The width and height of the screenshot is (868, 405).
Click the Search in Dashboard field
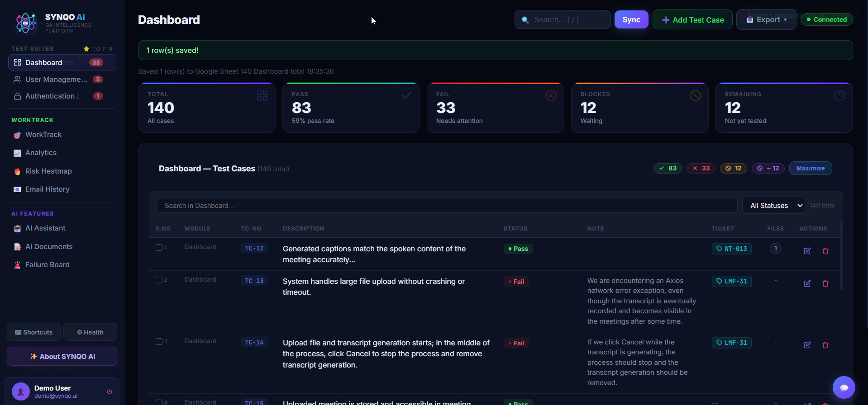pos(447,205)
